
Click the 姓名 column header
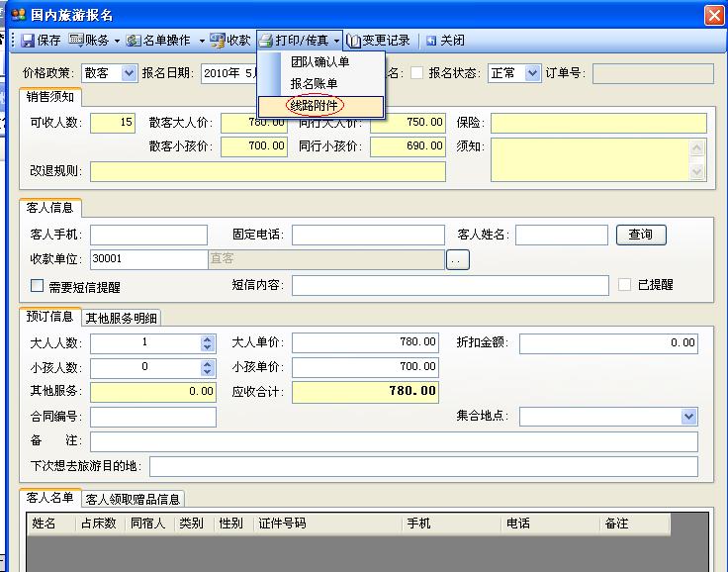(x=50, y=524)
